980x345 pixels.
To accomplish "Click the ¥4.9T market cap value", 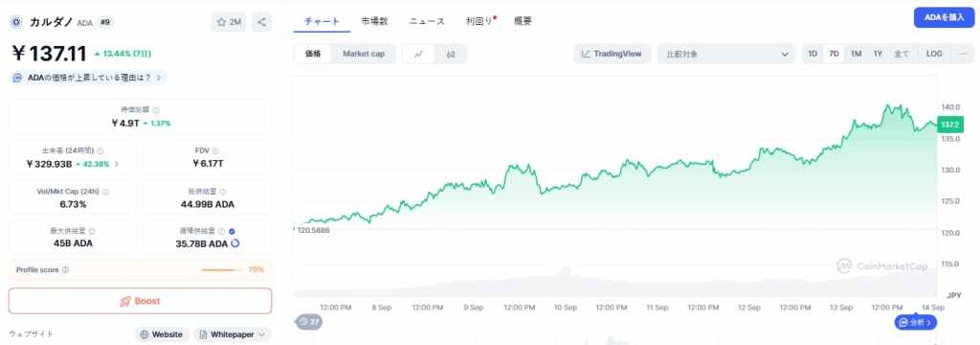I will (x=125, y=124).
